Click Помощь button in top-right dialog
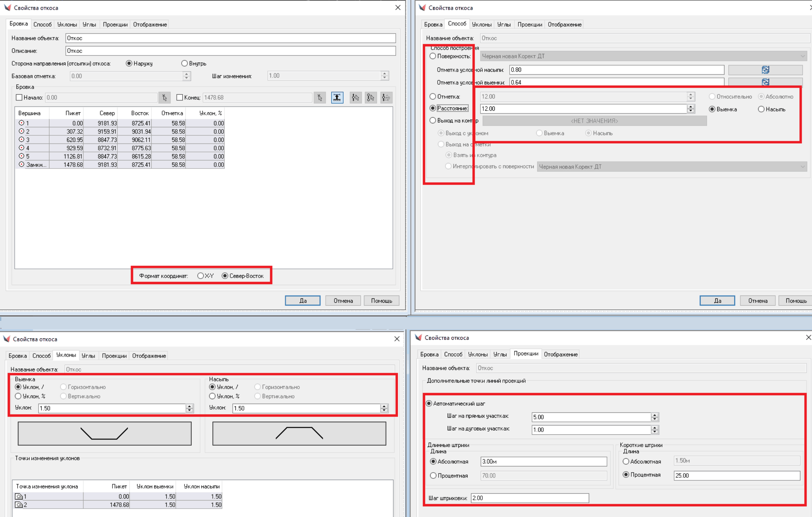 pos(796,301)
